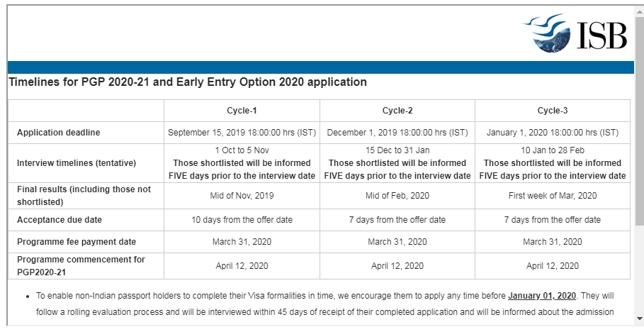Click the December 1, 2019 deadline cell
This screenshot has width=644, height=332.
(397, 133)
